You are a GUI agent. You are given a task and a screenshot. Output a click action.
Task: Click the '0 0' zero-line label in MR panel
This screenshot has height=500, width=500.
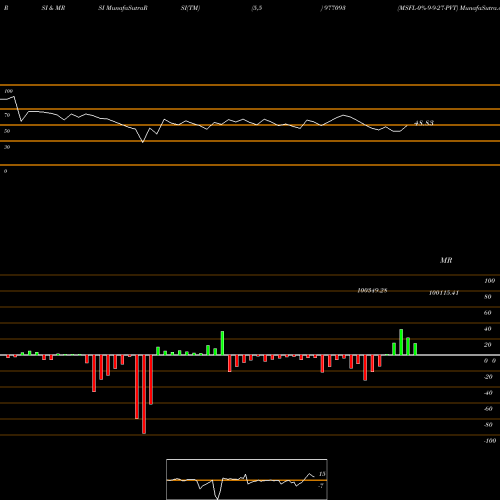490,361
